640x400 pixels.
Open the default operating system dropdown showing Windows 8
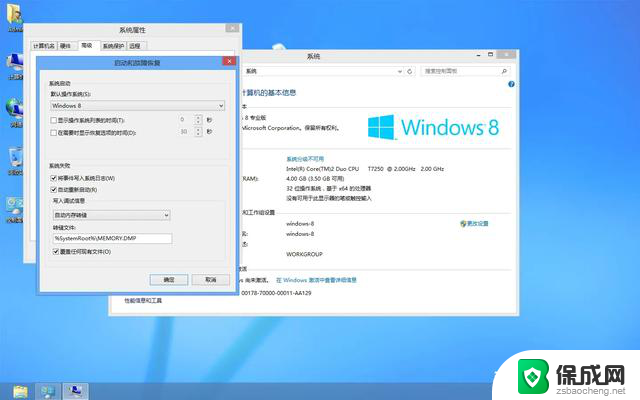point(137,106)
